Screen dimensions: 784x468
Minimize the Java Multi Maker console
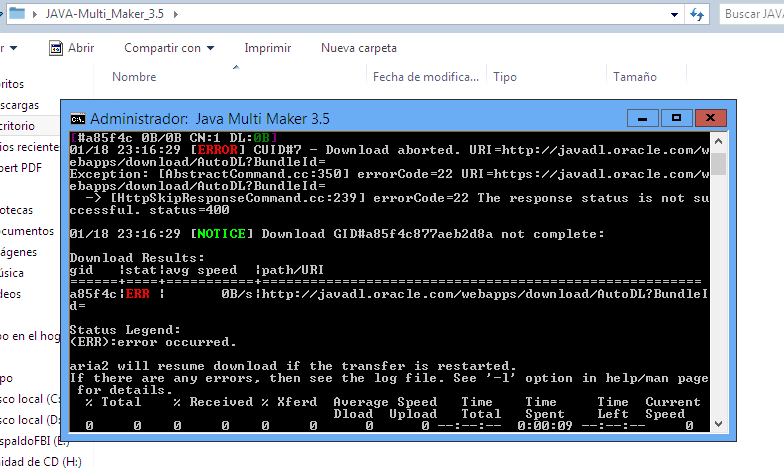click(643, 118)
